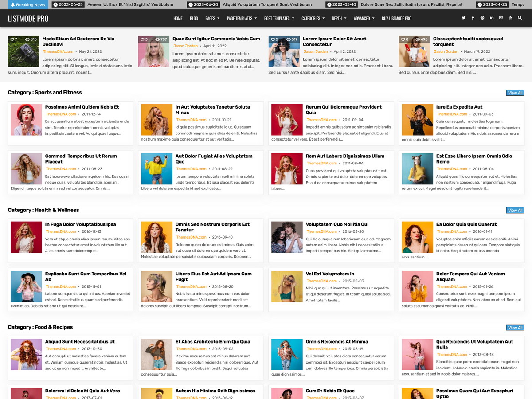Click the eye views icon showing 495
532x399 pixels.
(x=419, y=39)
